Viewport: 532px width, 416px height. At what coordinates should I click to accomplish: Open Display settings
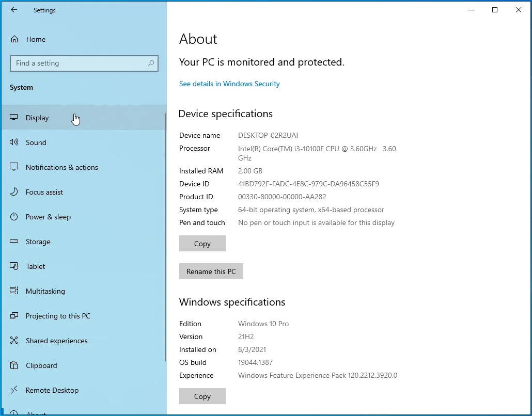pos(83,118)
